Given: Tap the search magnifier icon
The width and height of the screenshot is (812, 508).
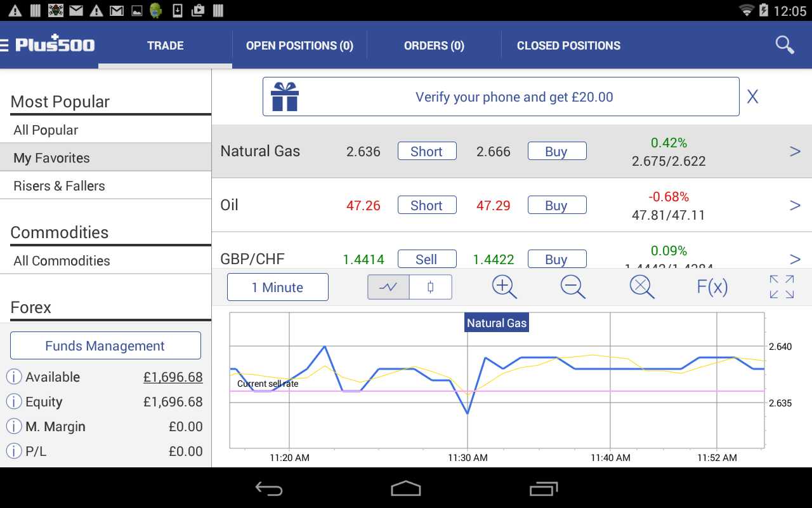Looking at the screenshot, I should coord(785,45).
